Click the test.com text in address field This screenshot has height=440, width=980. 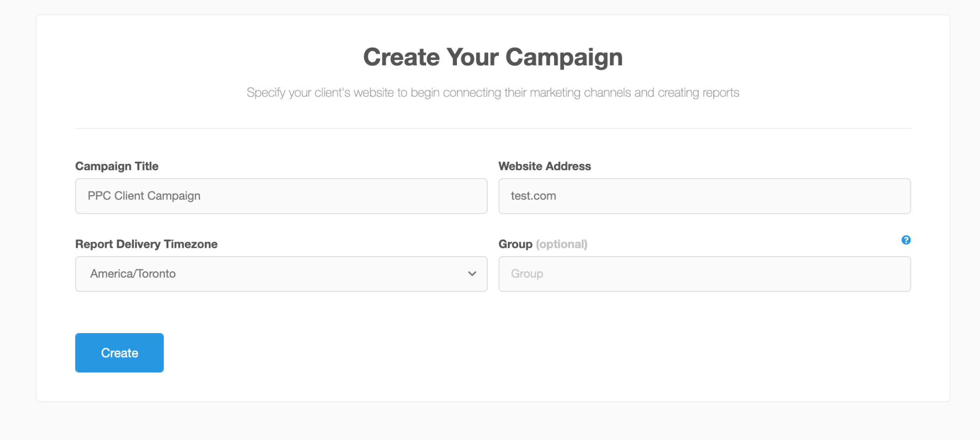(x=533, y=196)
